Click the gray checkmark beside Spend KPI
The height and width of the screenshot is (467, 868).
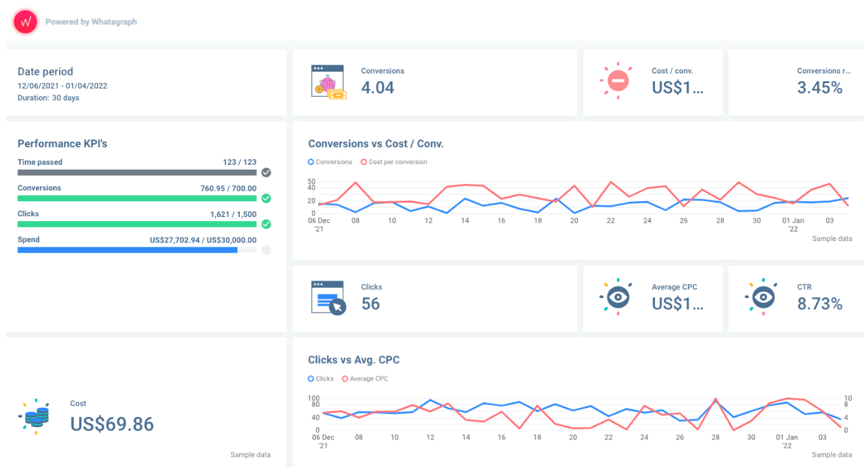click(x=266, y=250)
